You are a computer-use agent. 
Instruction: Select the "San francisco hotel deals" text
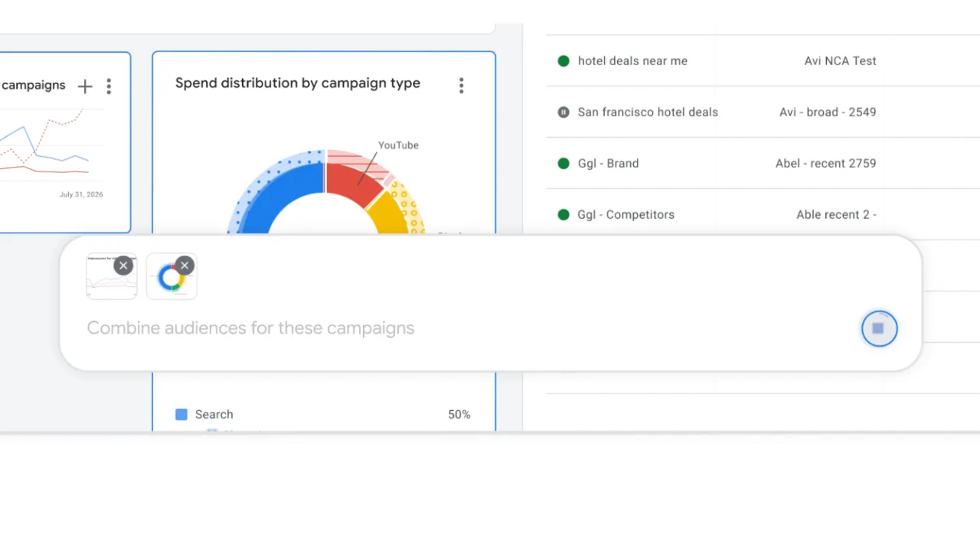(648, 112)
